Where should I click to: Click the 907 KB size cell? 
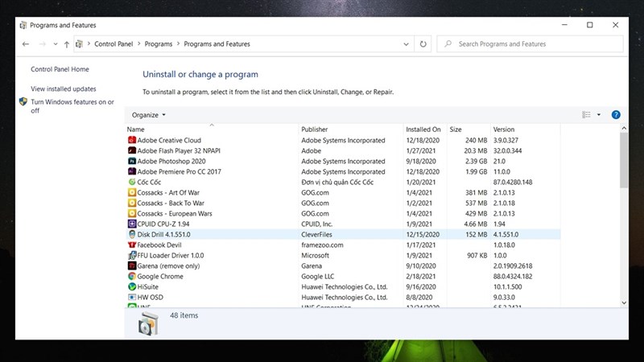[x=477, y=255]
